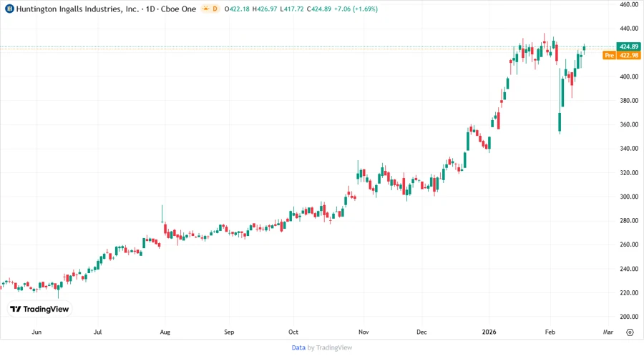Screen dimensions: 644x356
Task: Select the current price label 424.89
Action: pos(629,46)
